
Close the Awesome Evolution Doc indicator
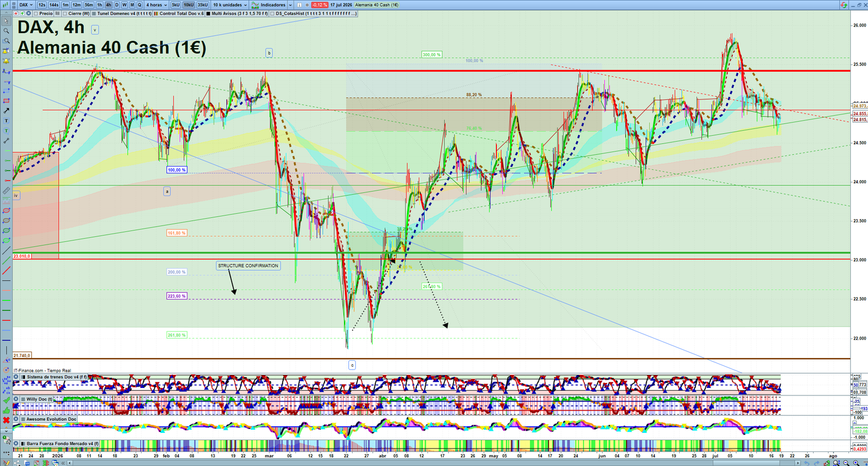click(x=16, y=419)
